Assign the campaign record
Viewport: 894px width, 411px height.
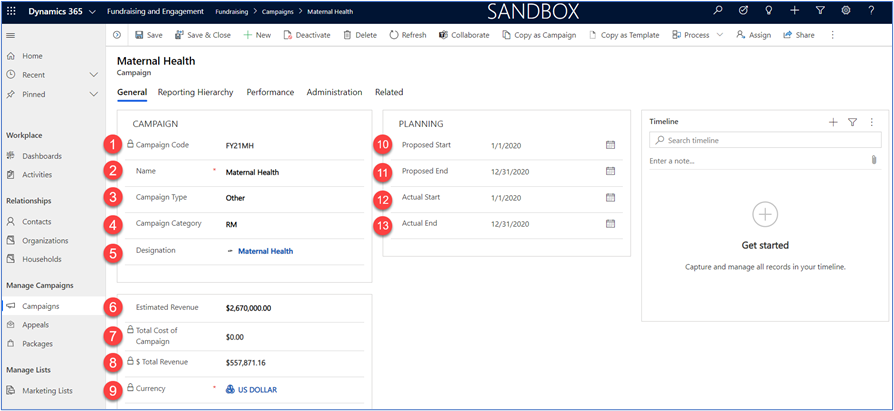[753, 35]
